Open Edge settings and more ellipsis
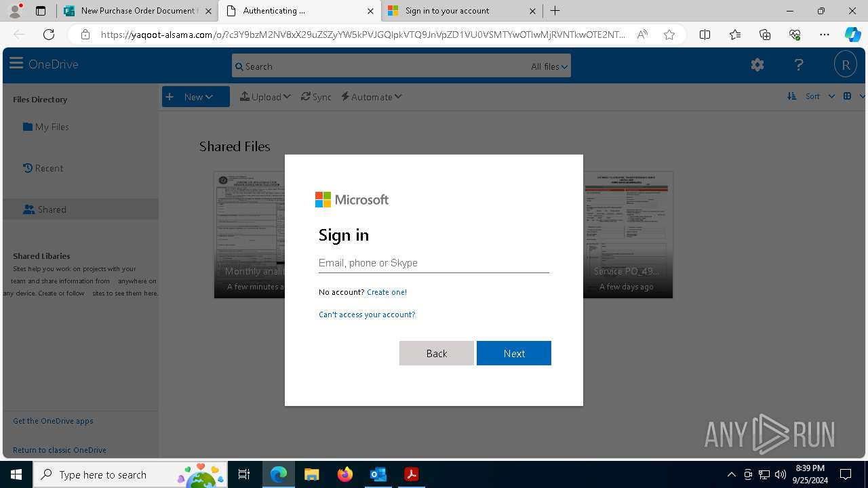Viewport: 868px width, 488px height. [x=825, y=35]
